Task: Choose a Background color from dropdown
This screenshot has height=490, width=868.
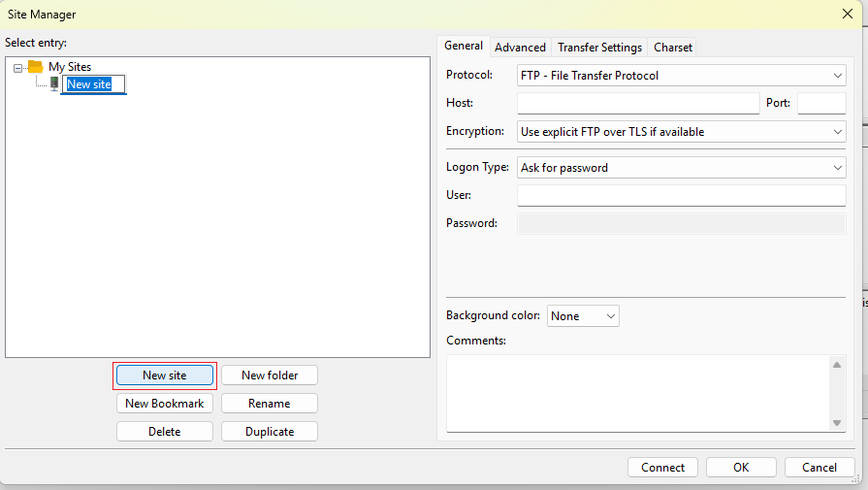Action: tap(583, 316)
